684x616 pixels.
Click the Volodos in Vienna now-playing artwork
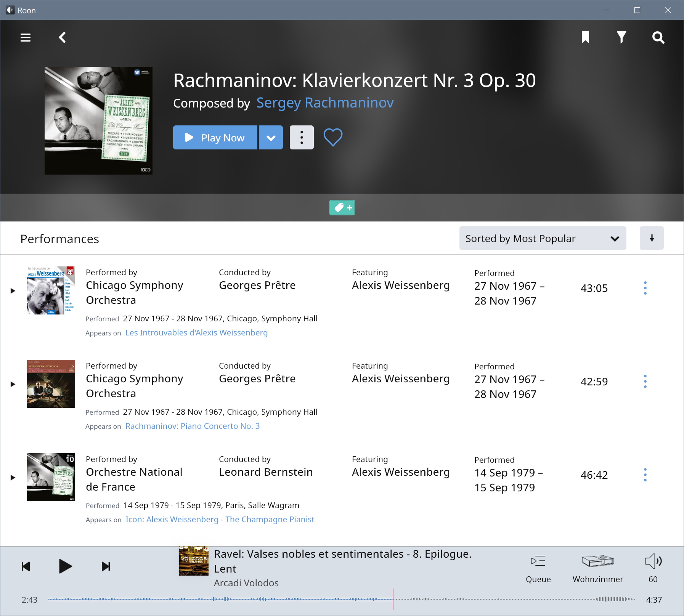coord(194,561)
